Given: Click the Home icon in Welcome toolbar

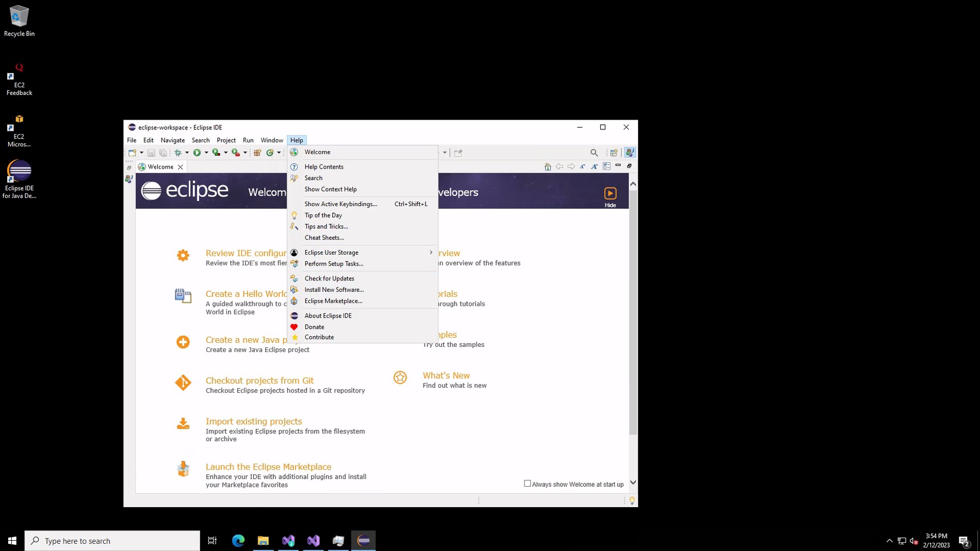Looking at the screenshot, I should 548,166.
